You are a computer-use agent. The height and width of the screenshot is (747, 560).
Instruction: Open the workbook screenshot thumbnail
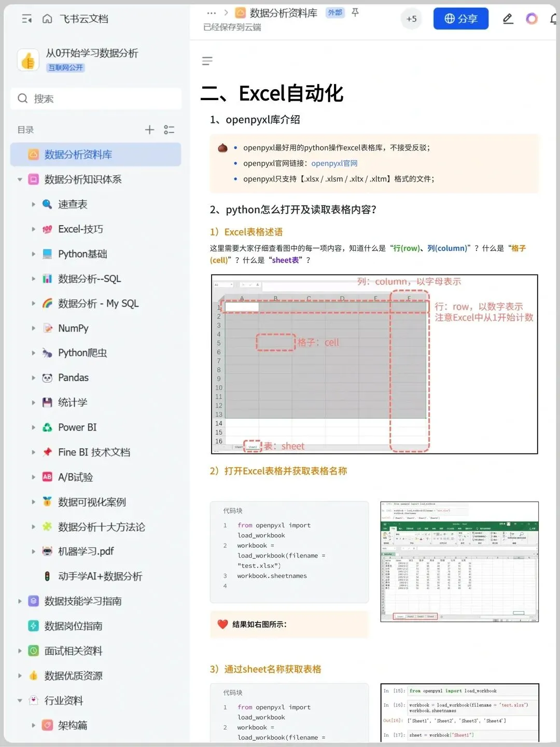[459, 562]
